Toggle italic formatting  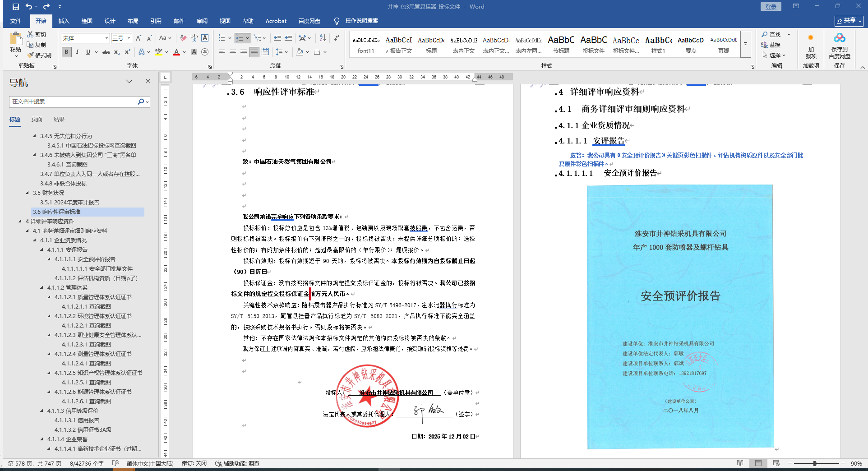point(77,52)
